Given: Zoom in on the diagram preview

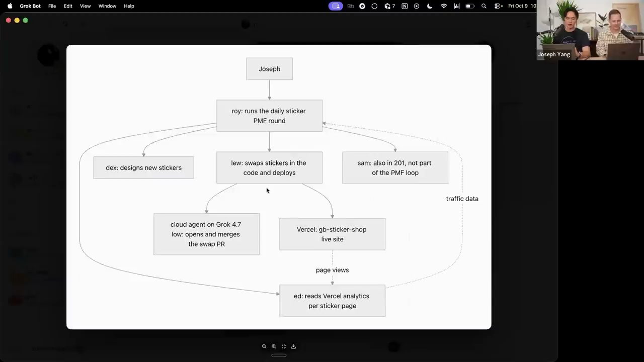Looking at the screenshot, I should click(x=274, y=346).
